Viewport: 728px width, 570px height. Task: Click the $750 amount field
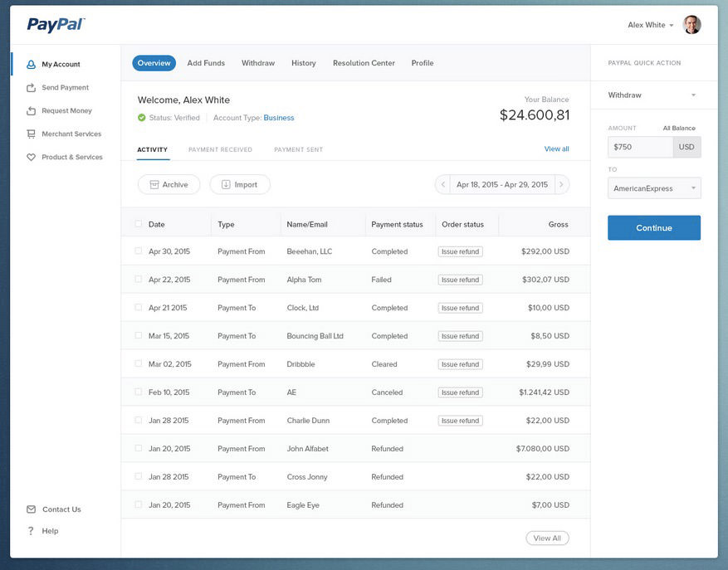pyautogui.click(x=640, y=147)
